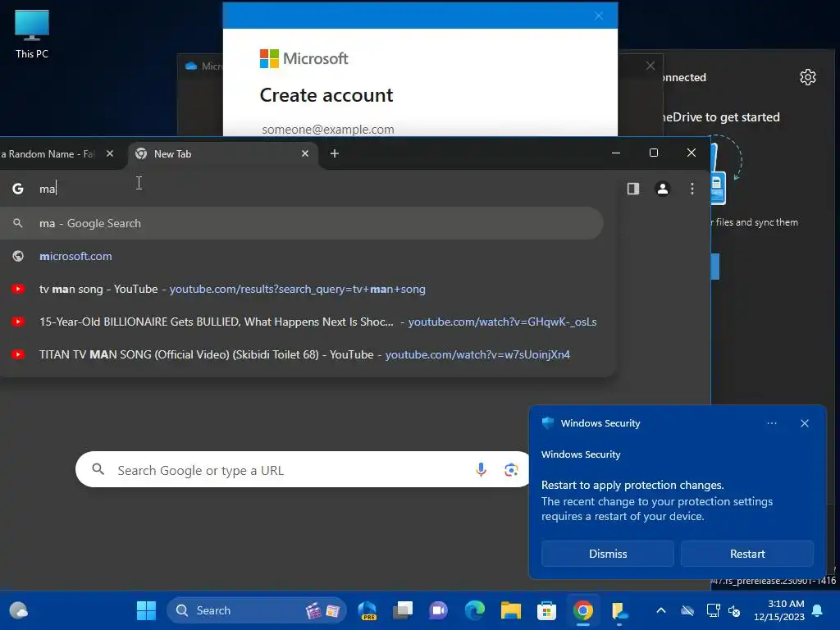Open the Chrome profile avatar
The image size is (840, 630).
coord(663,189)
